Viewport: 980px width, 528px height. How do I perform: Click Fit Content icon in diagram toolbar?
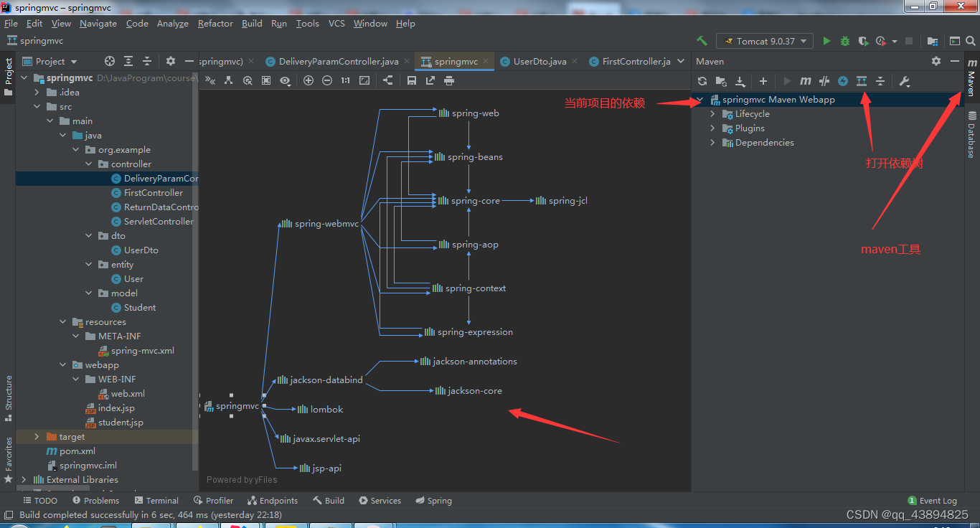(364, 80)
